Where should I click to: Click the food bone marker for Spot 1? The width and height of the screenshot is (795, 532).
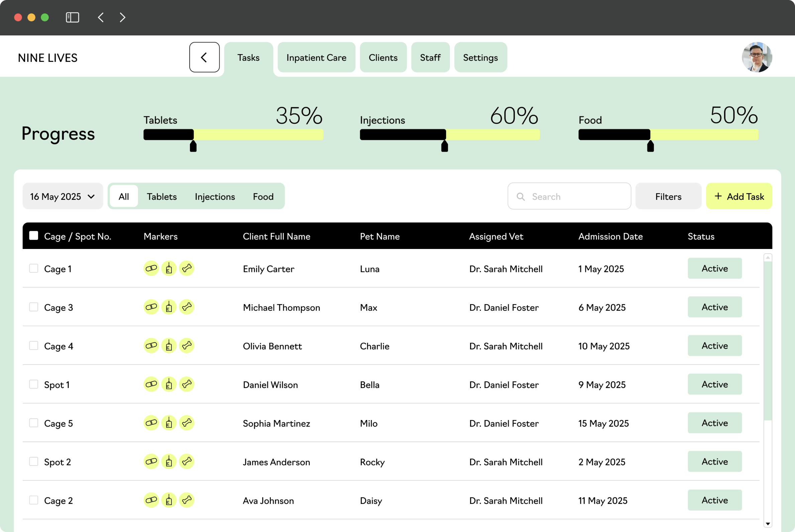[x=186, y=384]
